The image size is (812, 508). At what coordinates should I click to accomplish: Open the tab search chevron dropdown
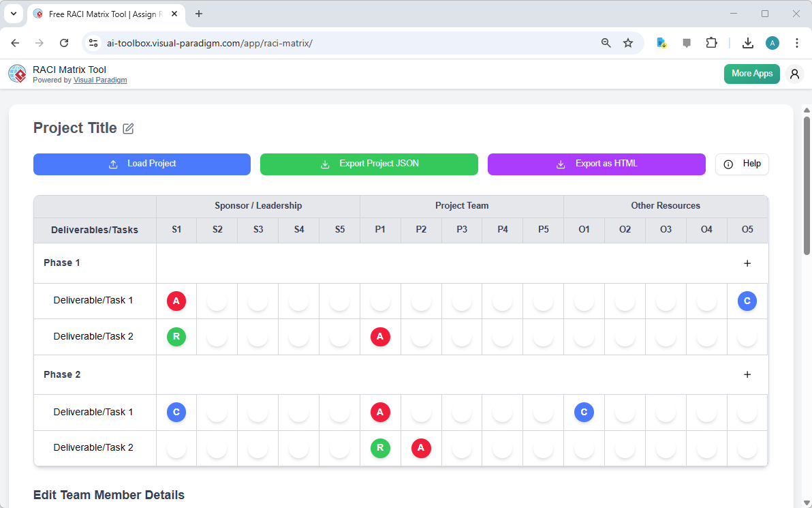[13, 14]
